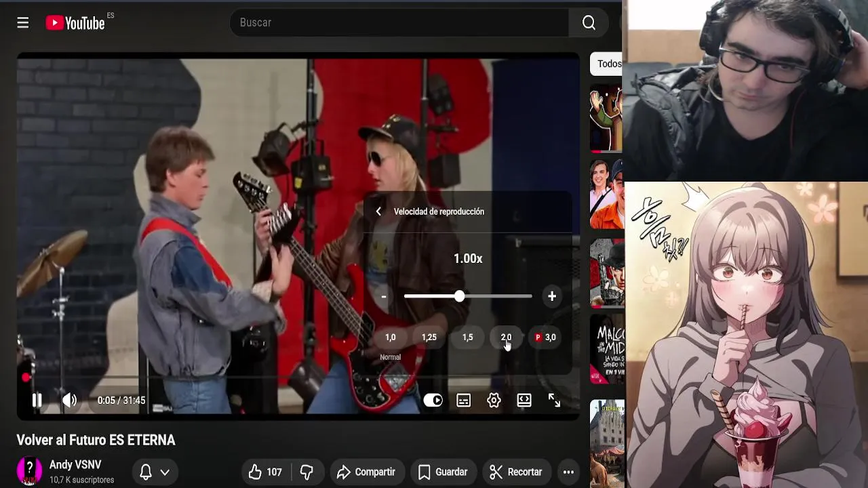Enter fullscreen mode

point(555,401)
